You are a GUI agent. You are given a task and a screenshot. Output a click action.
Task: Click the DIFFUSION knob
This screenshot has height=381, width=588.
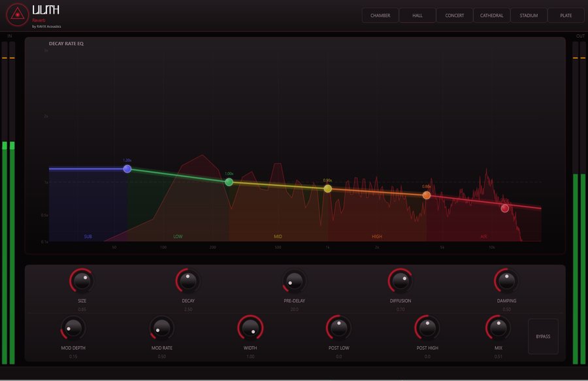point(400,281)
